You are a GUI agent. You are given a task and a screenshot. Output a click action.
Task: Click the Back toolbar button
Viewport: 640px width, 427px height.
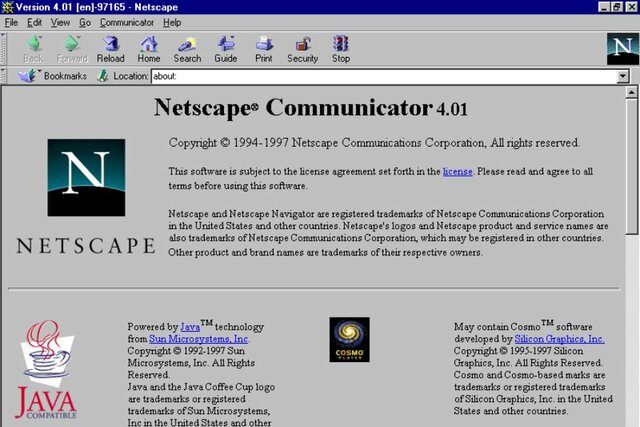(33, 49)
